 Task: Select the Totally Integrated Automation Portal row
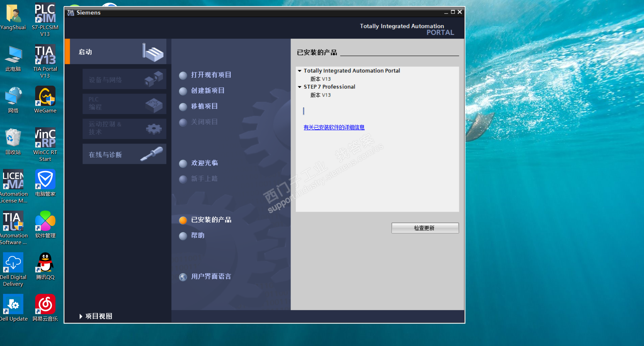pyautogui.click(x=352, y=71)
